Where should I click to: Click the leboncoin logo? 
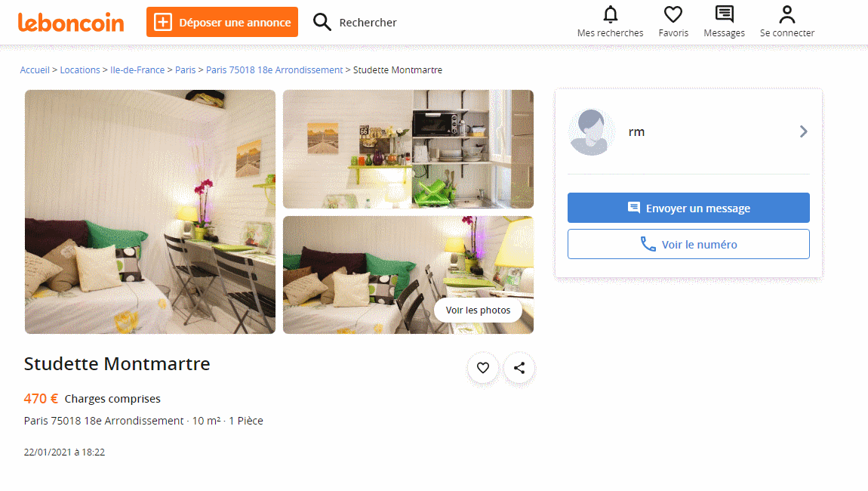coord(71,22)
